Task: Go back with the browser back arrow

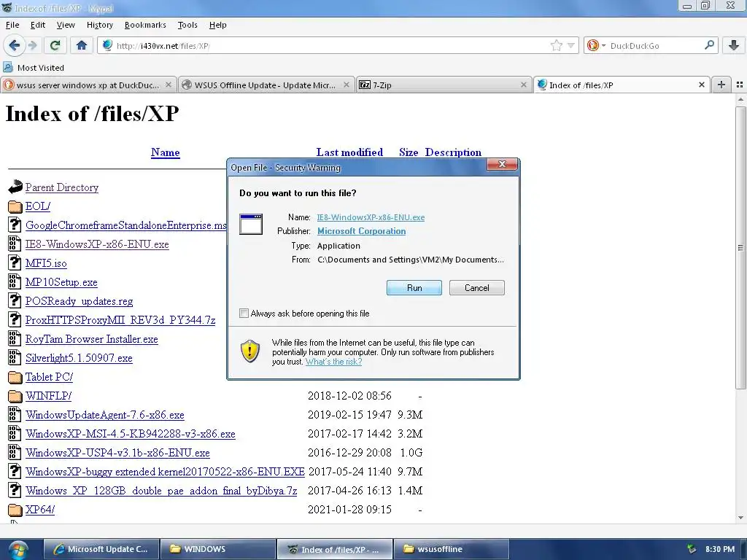Action: [x=14, y=45]
